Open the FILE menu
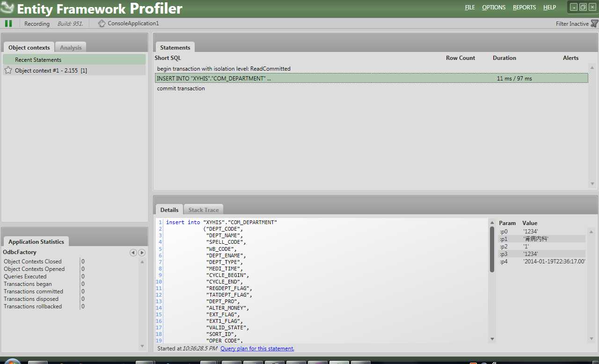 (470, 7)
